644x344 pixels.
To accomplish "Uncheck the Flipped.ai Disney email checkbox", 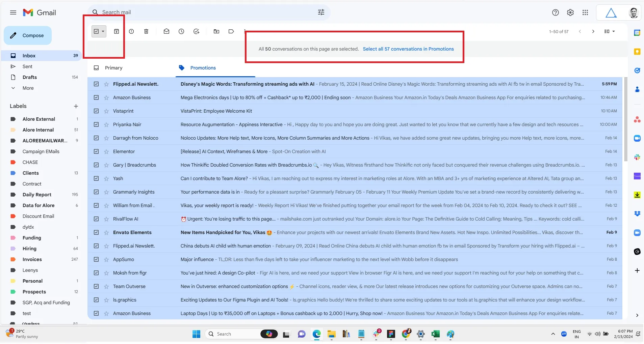I will click(x=96, y=84).
